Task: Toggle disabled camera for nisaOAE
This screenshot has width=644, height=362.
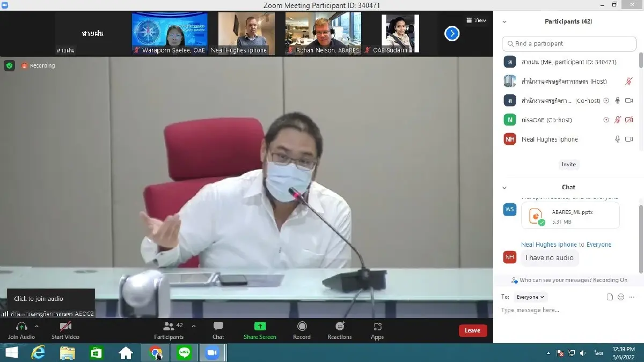Action: point(629,120)
